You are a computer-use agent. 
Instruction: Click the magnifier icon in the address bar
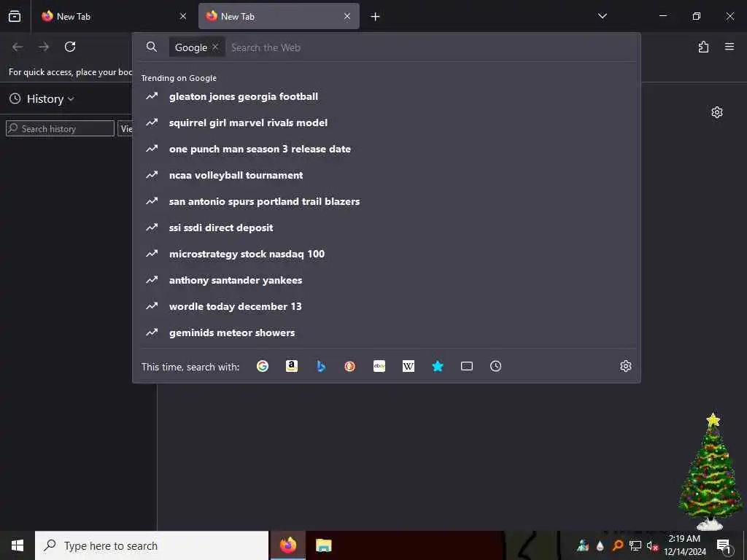pyautogui.click(x=152, y=47)
